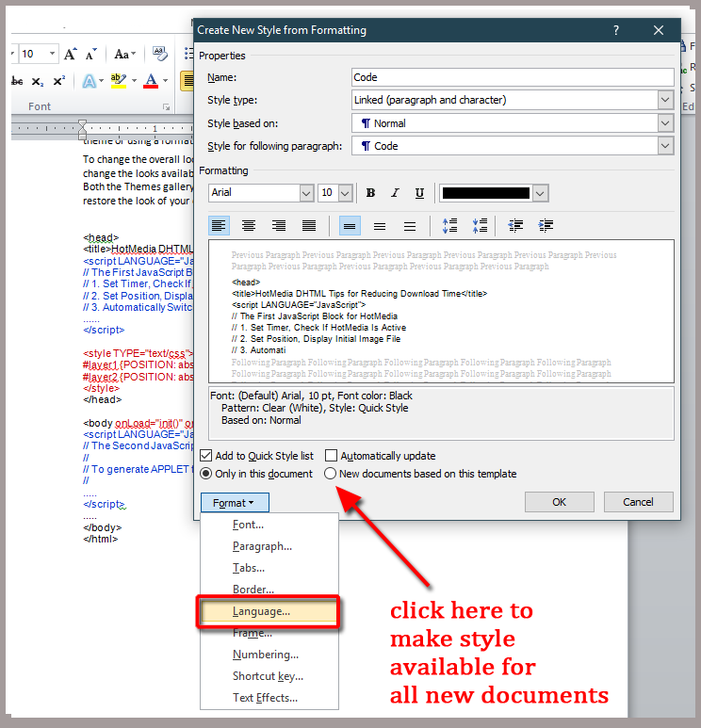Grow font size in Word ribbon
This screenshot has height=728, width=701.
(x=70, y=55)
